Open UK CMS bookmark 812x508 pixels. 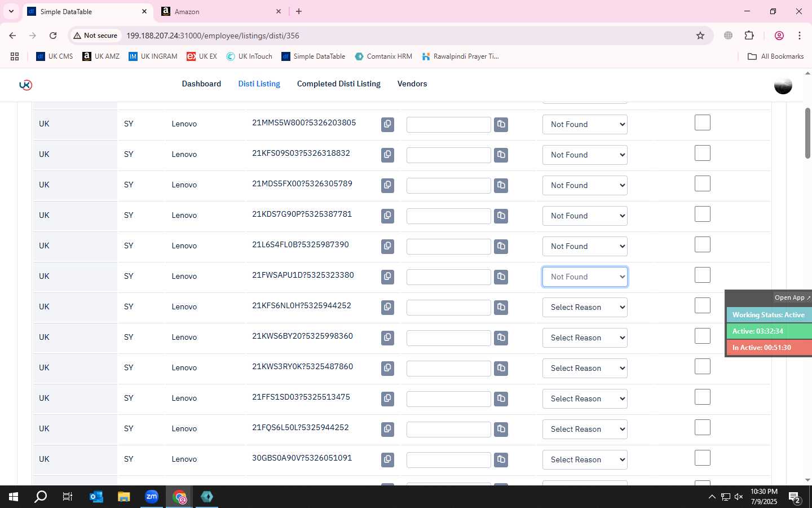click(55, 56)
